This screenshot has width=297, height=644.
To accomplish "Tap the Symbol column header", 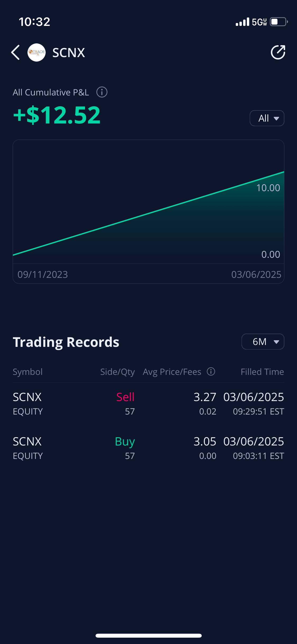I will click(28, 372).
